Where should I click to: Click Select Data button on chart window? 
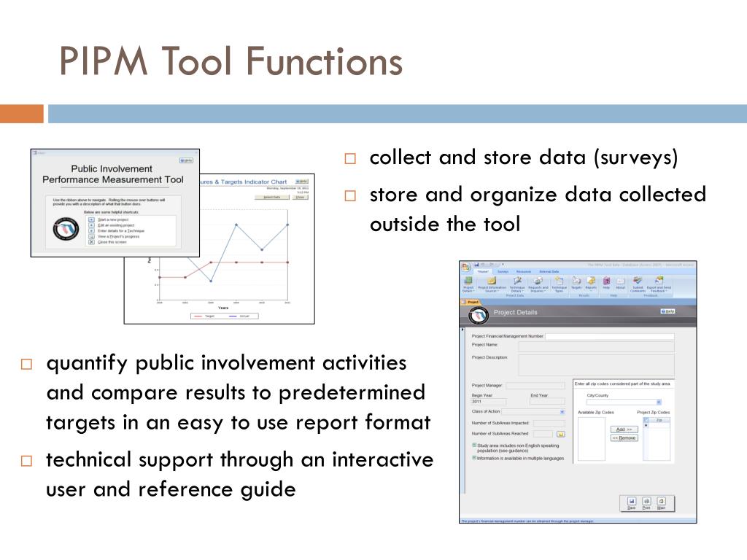(x=272, y=197)
